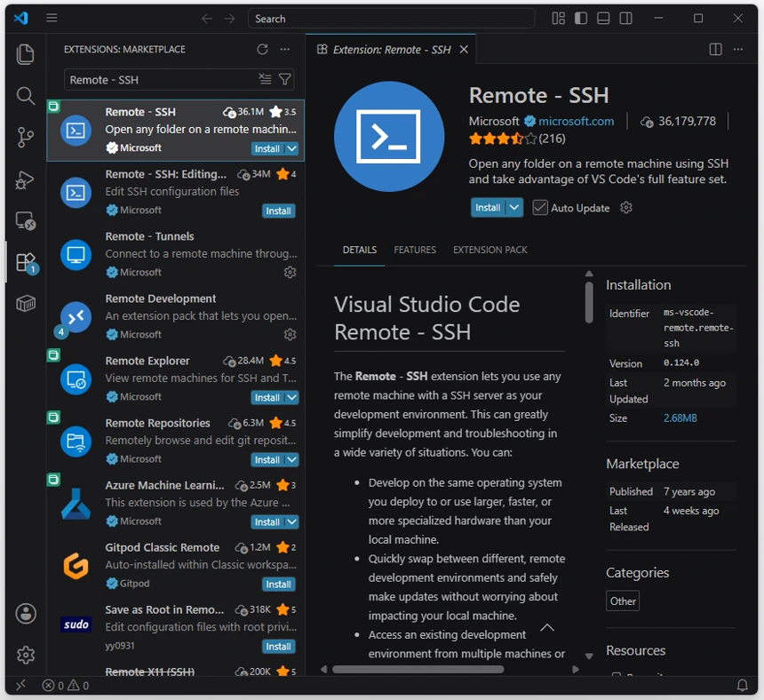Close the Extension: Remote - SSH tab
The height and width of the screenshot is (700, 764).
[x=464, y=50]
